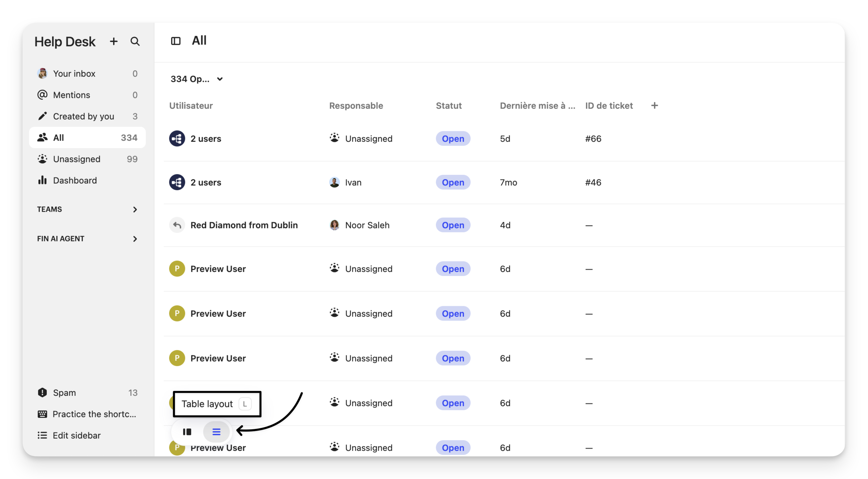Expand the TEAMS section

tap(87, 210)
